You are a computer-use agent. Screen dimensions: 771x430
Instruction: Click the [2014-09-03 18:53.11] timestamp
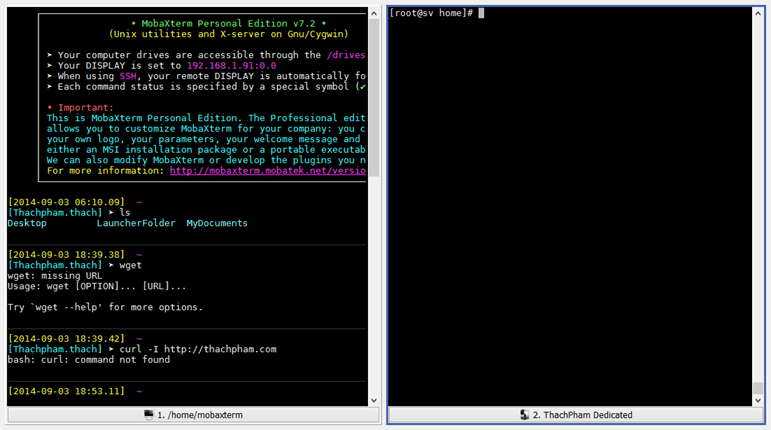pyautogui.click(x=66, y=391)
